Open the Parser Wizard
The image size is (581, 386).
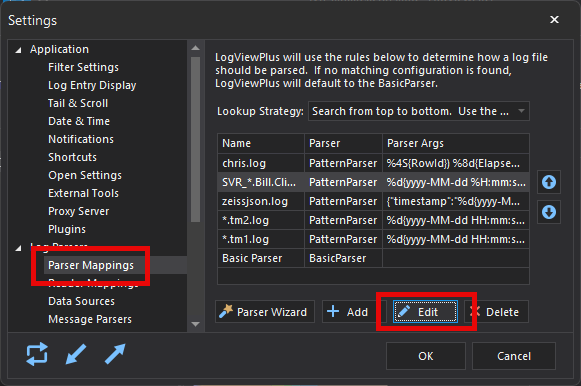(265, 312)
